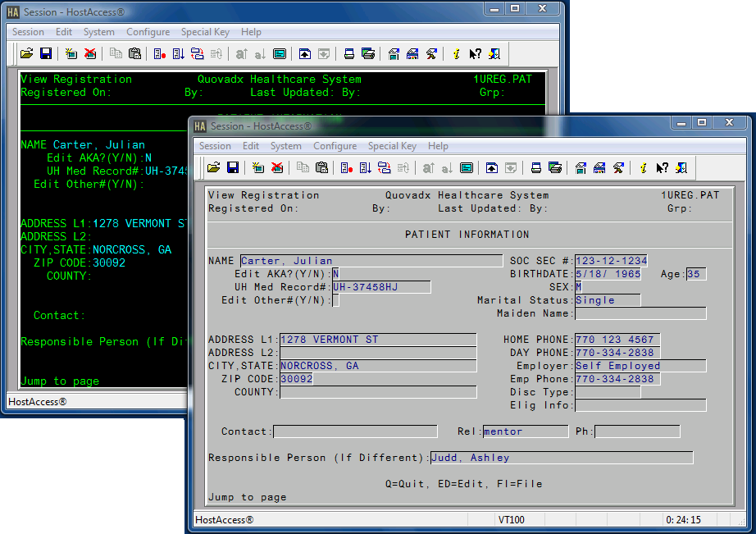Image resolution: width=756 pixels, height=534 pixels.
Task: Click the open folder icon in front window toolbar
Action: click(213, 168)
